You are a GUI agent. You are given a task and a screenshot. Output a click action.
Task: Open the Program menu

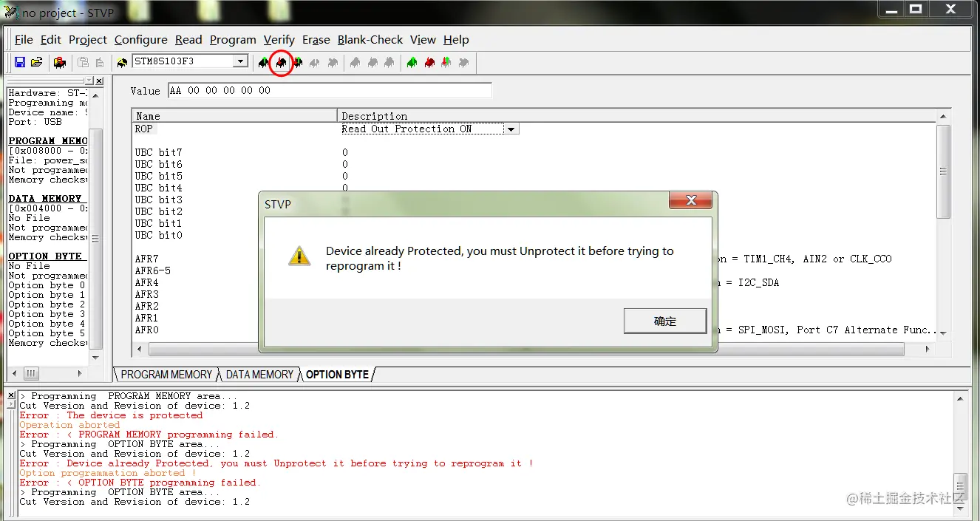click(x=233, y=40)
